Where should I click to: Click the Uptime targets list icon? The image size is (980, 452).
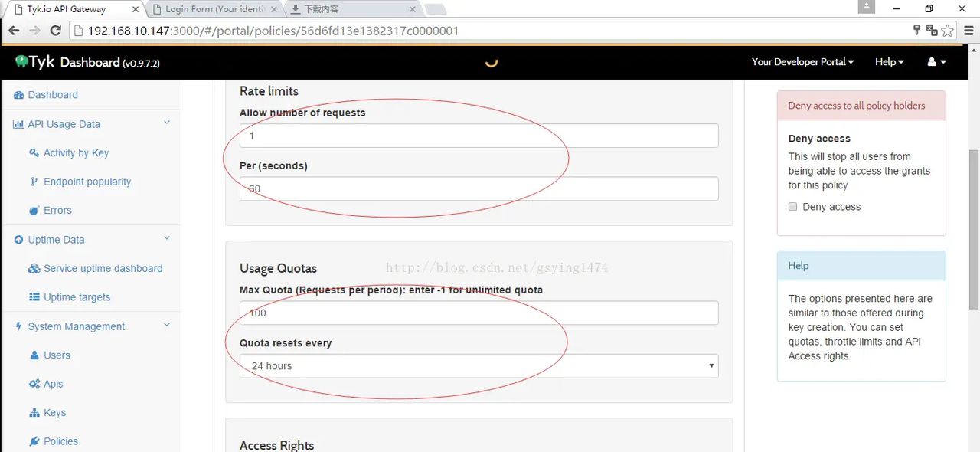(34, 297)
